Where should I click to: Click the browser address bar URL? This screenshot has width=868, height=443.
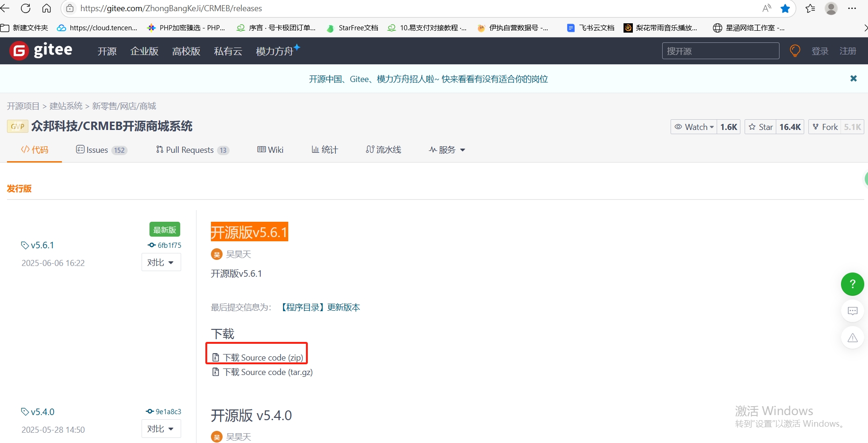click(171, 8)
